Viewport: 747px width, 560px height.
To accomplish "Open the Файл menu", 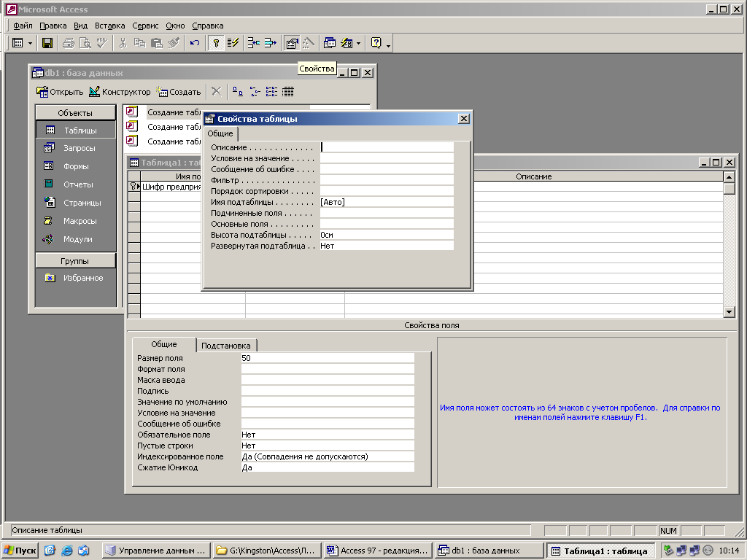I will click(x=23, y=26).
